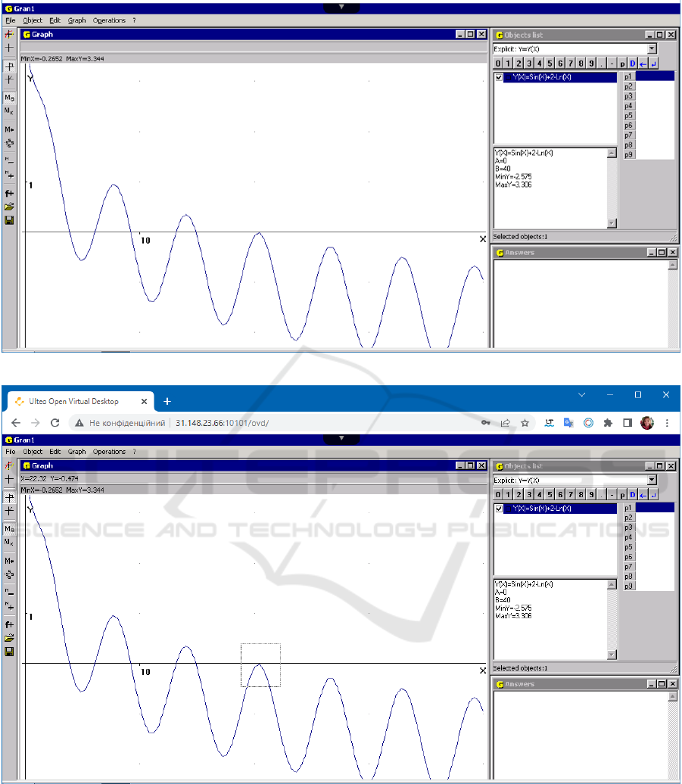Reload the page in the Chrome browser
Image resolution: width=682 pixels, height=784 pixels.
coord(54,424)
